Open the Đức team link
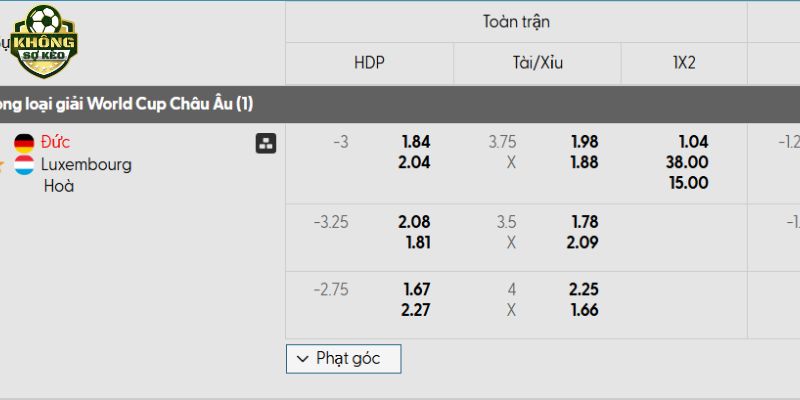Viewport: 800px width, 400px height. click(56, 142)
